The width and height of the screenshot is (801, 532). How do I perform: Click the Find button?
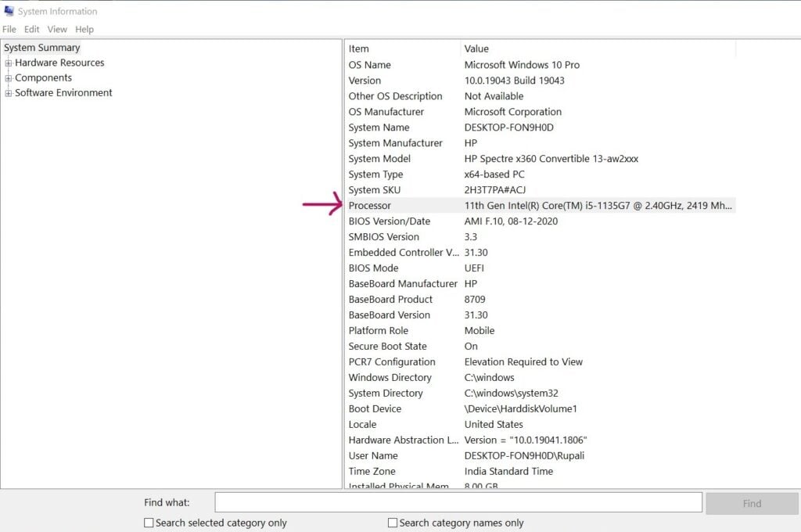tap(751, 503)
